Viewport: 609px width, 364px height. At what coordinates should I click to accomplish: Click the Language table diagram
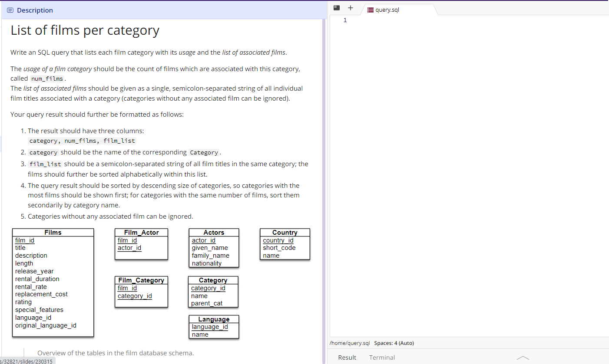click(x=214, y=327)
